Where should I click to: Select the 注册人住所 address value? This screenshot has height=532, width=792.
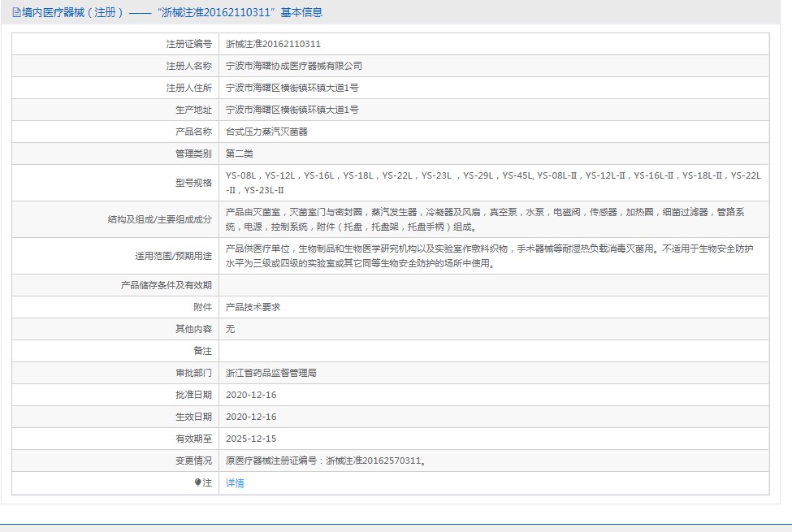click(292, 88)
